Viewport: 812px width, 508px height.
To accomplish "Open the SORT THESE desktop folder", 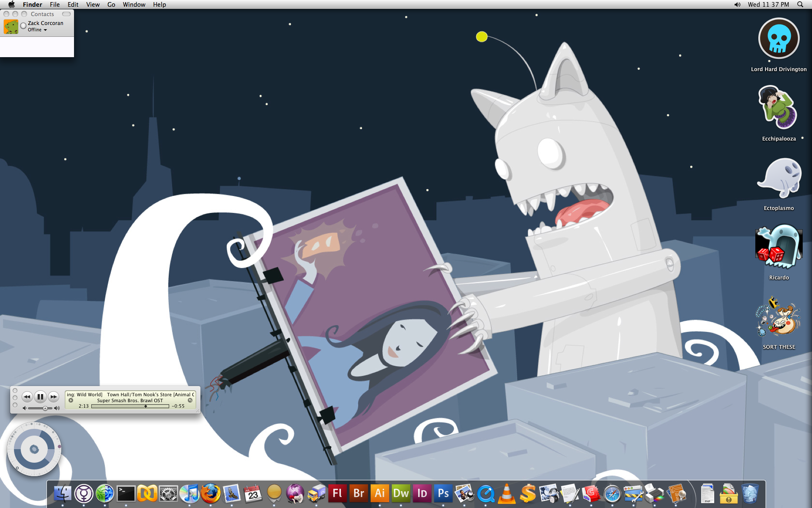I will pos(779,318).
